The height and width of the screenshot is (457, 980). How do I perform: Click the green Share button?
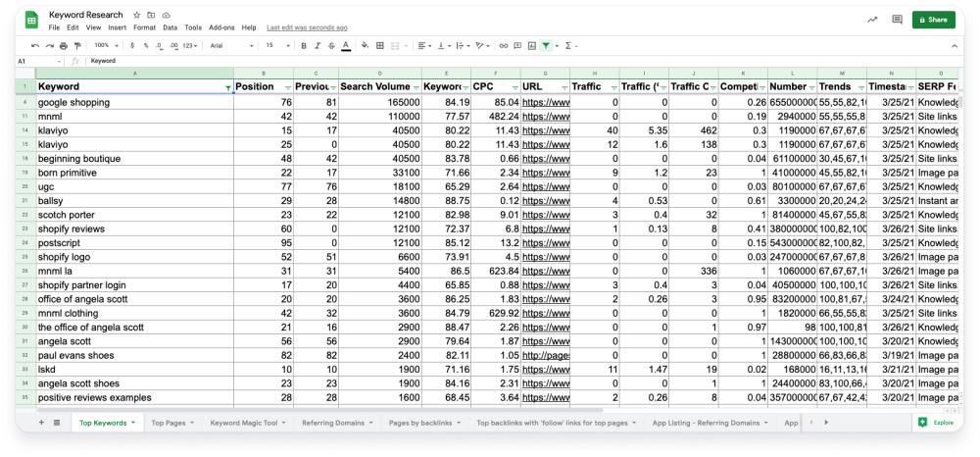pos(934,20)
